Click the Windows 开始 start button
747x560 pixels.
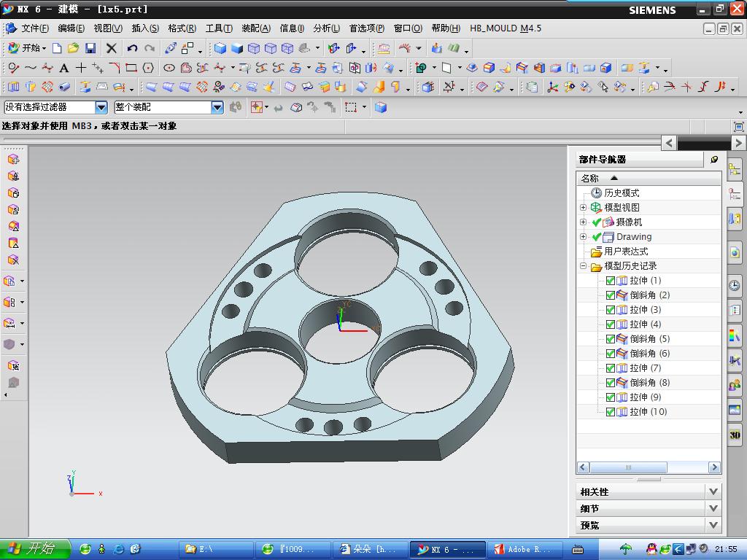(35, 549)
